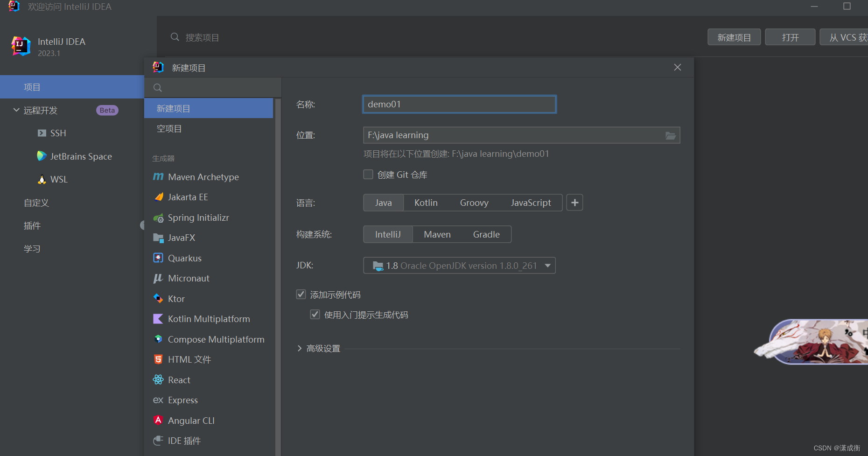Open the JDK version dropdown
868x456 pixels.
coord(460,266)
